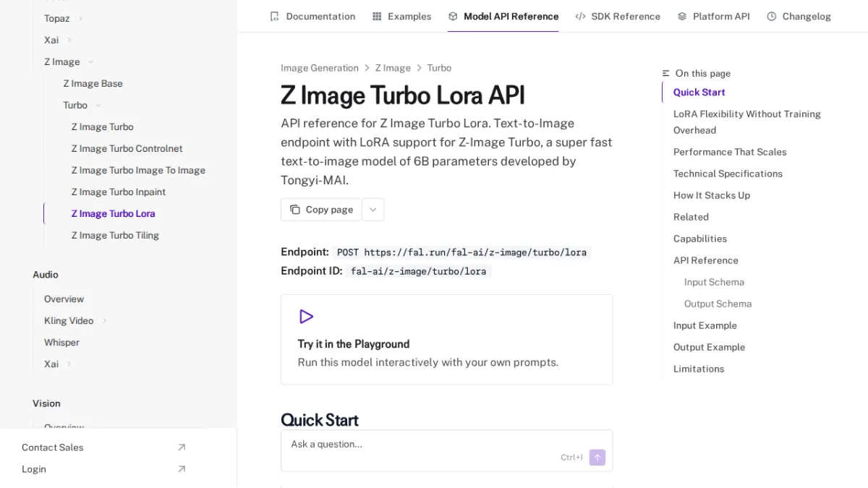Open the Copy page dropdown arrow
The image size is (868, 488).
(373, 210)
